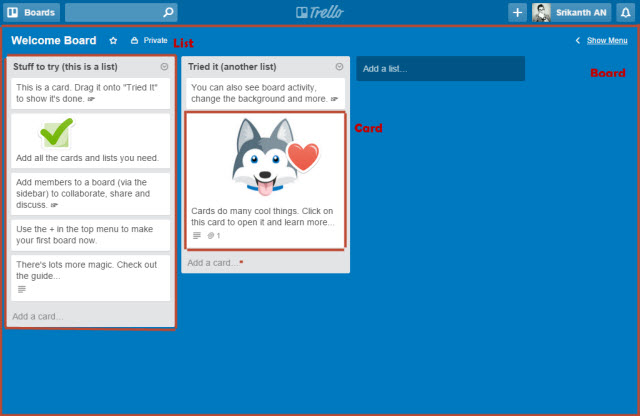Open the Boards menu button
The image size is (640, 416).
click(x=31, y=12)
